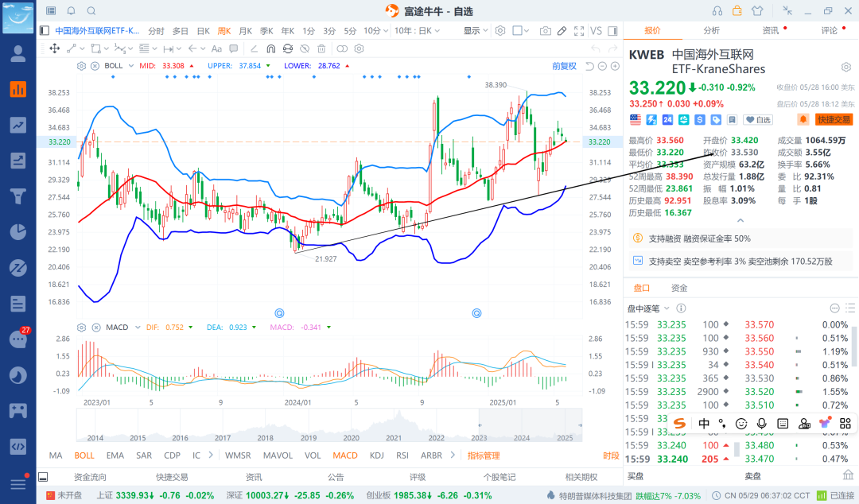
Task: Open BOLL indicator selector dropdown
Action: click(x=131, y=66)
